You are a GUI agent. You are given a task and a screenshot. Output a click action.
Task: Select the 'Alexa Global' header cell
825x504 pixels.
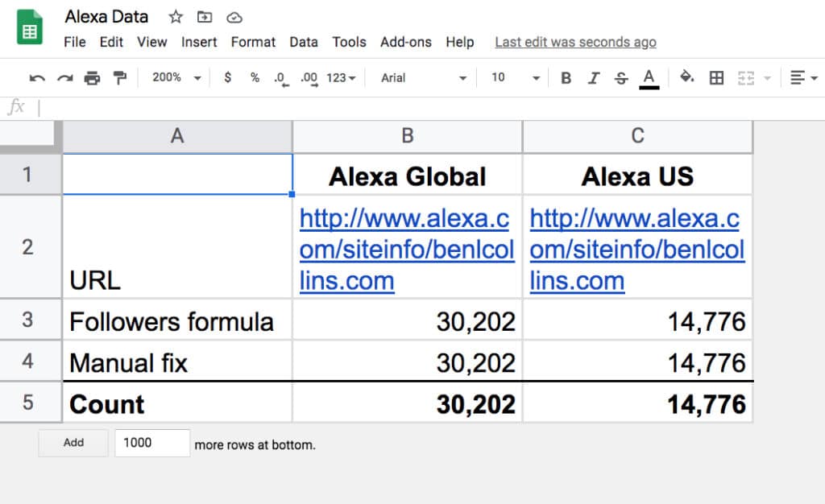click(407, 175)
